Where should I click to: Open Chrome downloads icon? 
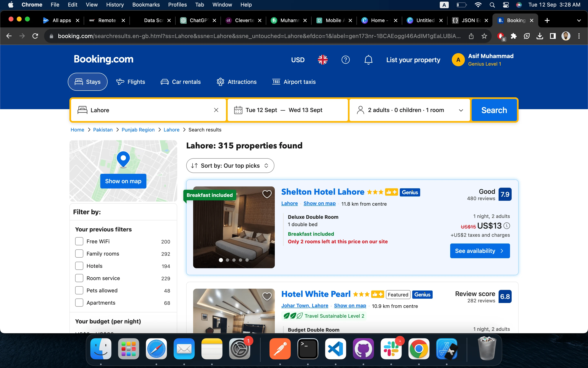point(540,36)
